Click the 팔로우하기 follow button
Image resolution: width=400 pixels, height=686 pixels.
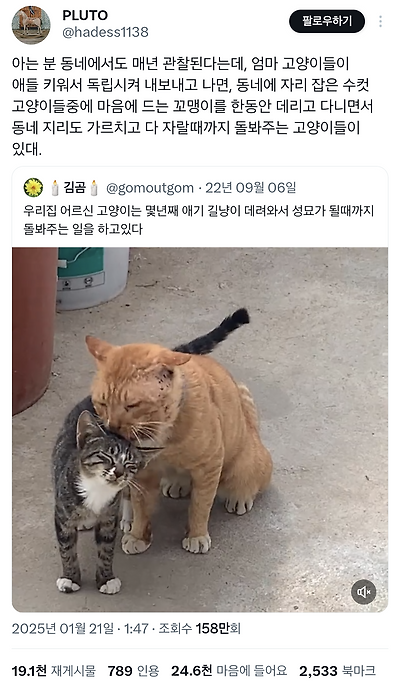tap(327, 21)
